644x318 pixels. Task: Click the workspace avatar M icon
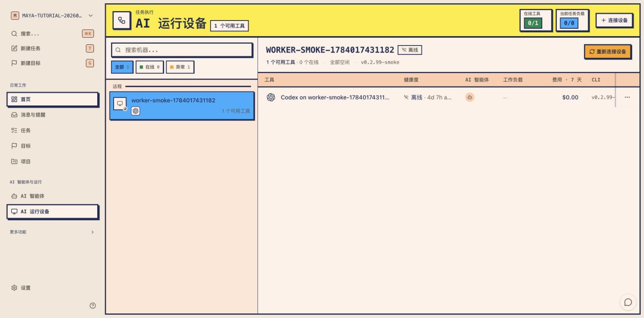[x=15, y=16]
